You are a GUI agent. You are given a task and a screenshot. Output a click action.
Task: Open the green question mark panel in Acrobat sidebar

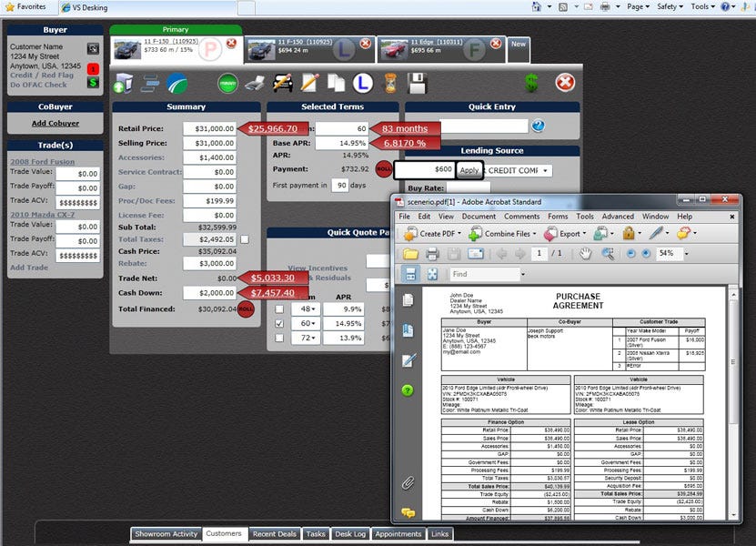pos(408,390)
